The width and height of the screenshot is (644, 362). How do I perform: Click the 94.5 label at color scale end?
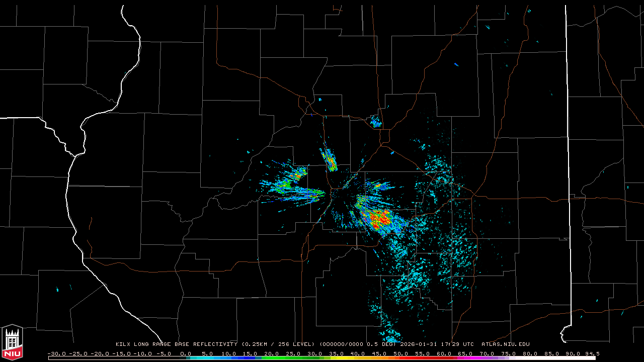click(591, 353)
